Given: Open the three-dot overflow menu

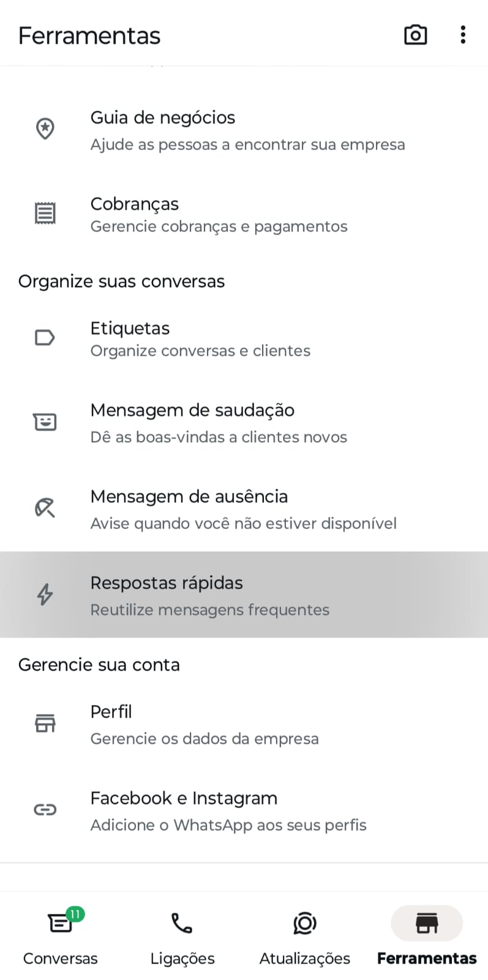Looking at the screenshot, I should pyautogui.click(x=463, y=35).
